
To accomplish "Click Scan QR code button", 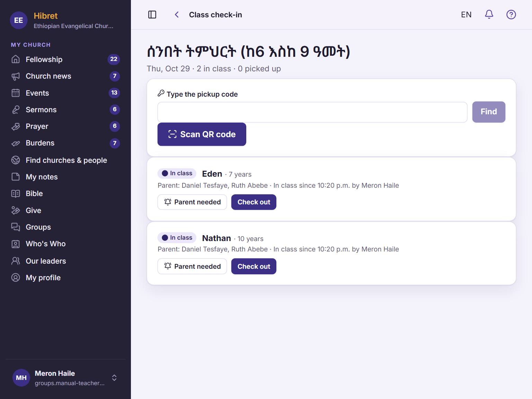I will (202, 134).
